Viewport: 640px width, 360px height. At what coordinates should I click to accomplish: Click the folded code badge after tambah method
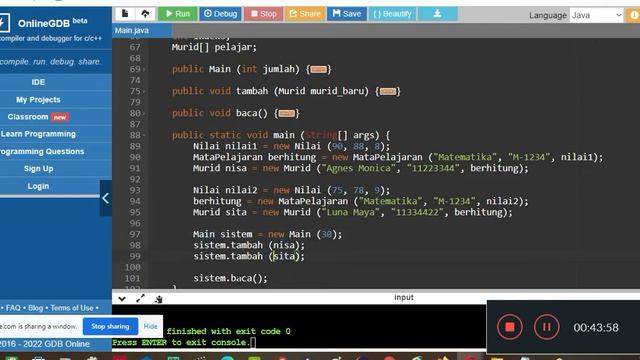388,91
